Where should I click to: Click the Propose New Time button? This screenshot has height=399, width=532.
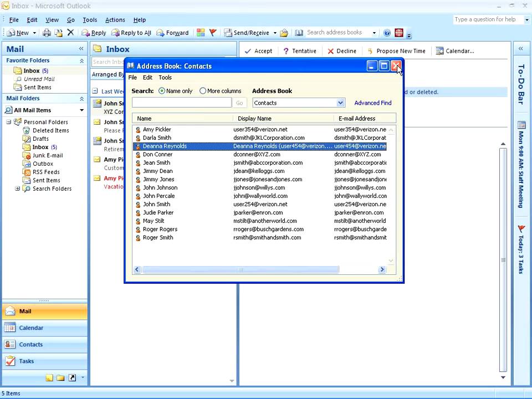point(396,51)
